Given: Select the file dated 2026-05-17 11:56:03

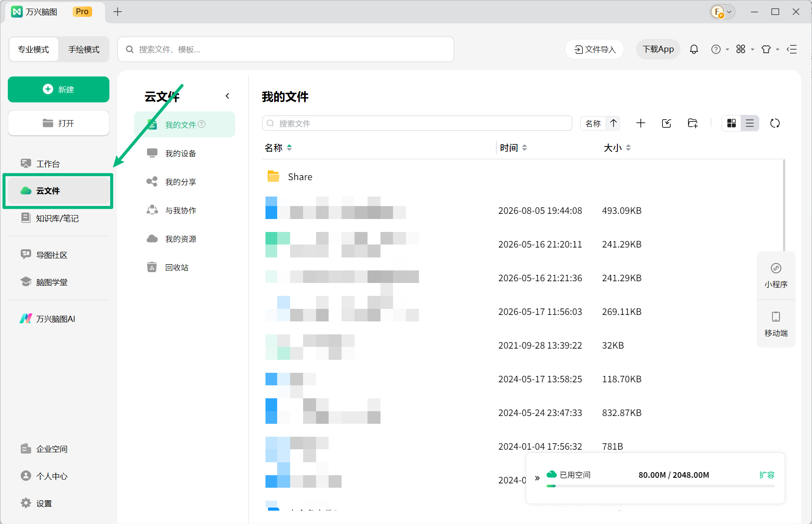Looking at the screenshot, I should pyautogui.click(x=522, y=311).
